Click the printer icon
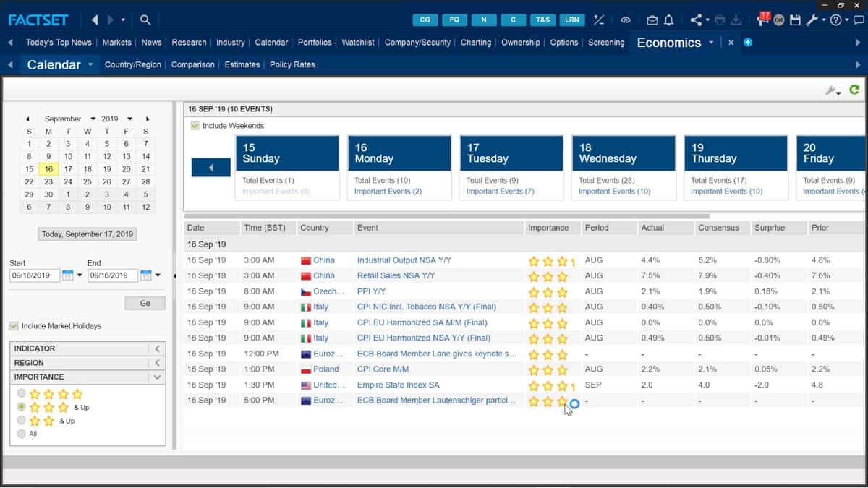 pos(719,20)
